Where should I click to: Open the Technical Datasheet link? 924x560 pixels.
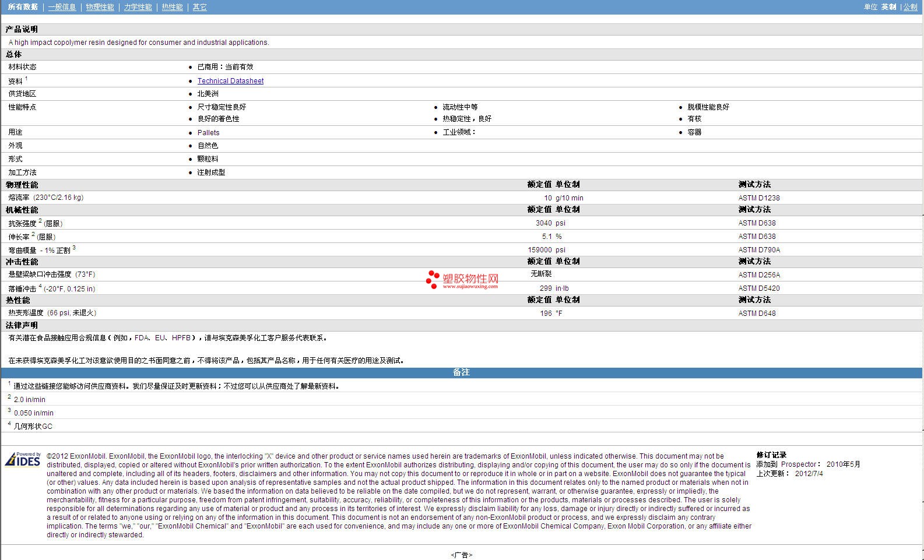230,81
